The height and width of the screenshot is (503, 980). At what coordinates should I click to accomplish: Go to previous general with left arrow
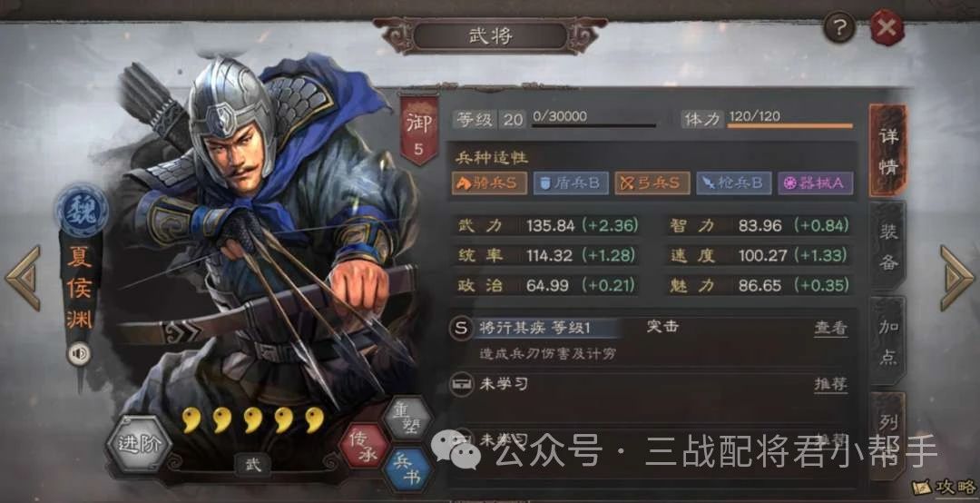coord(23,278)
